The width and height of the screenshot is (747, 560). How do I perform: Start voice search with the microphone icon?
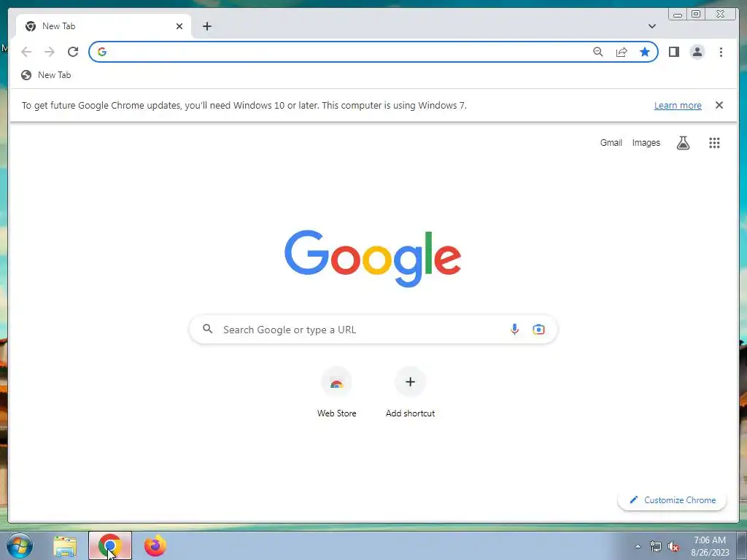coord(514,329)
